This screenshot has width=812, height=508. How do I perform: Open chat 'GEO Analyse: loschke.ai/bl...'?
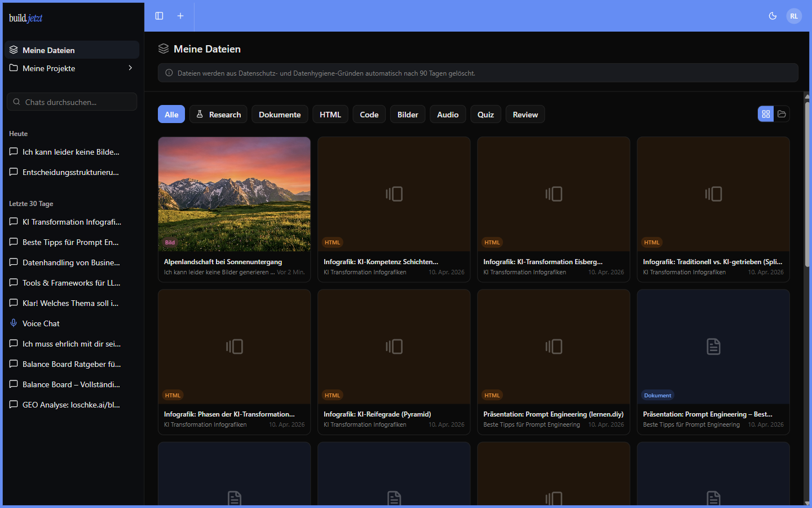[x=72, y=405]
